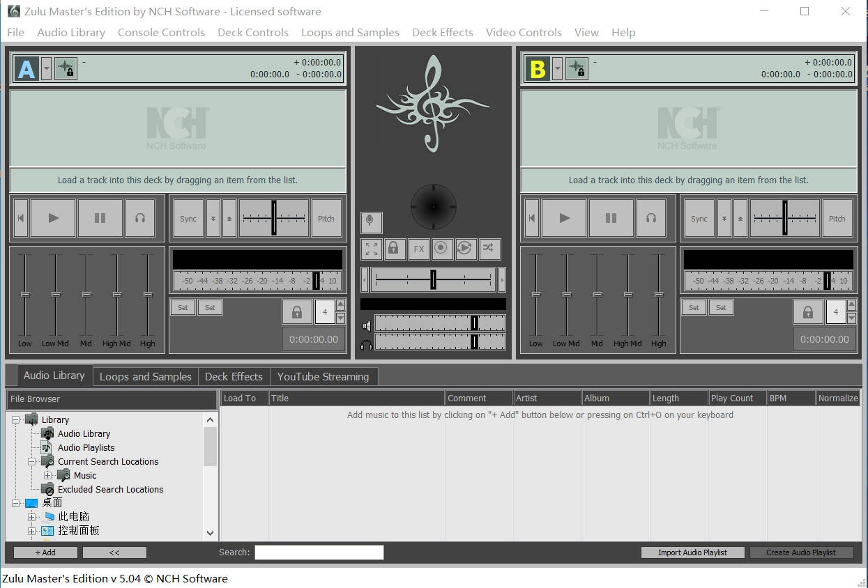
Task: Open the Audio Library menu
Action: tap(71, 32)
